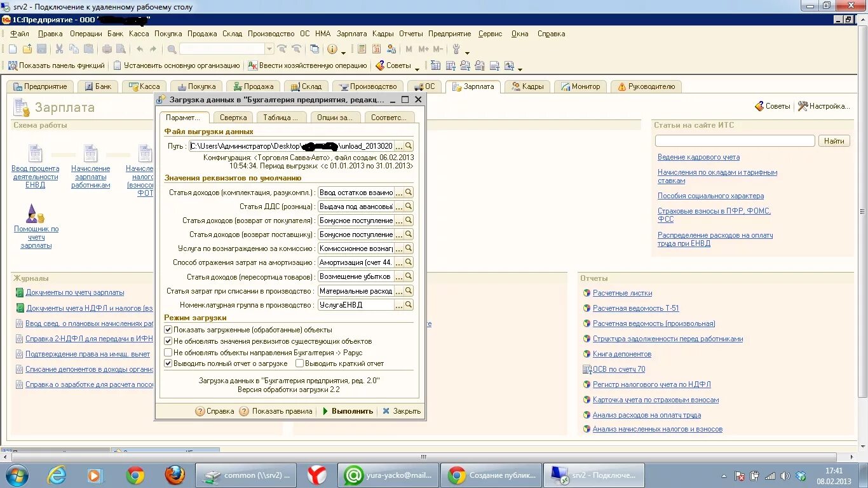Click the Cut (scissors) toolbar icon
This screenshot has width=868, height=488.
[60, 49]
